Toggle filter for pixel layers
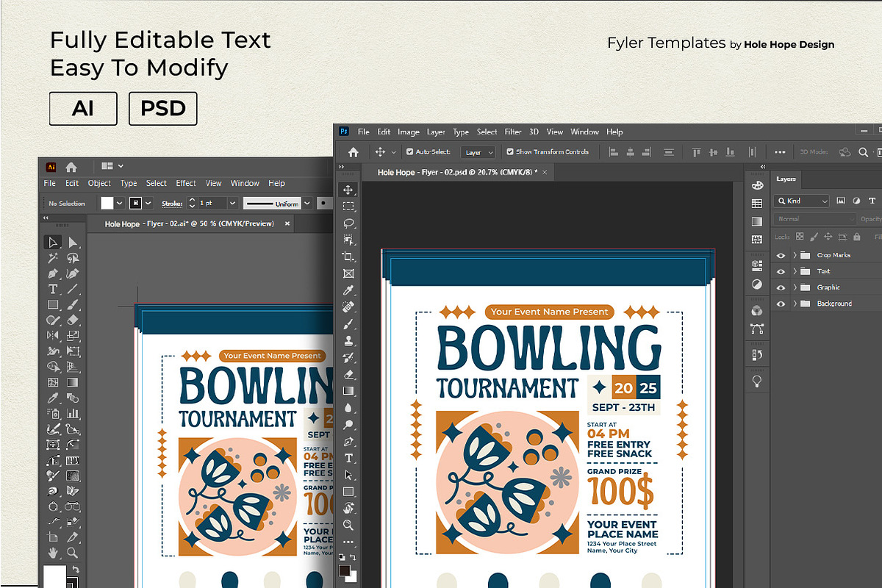This screenshot has height=588, width=882. tap(841, 200)
